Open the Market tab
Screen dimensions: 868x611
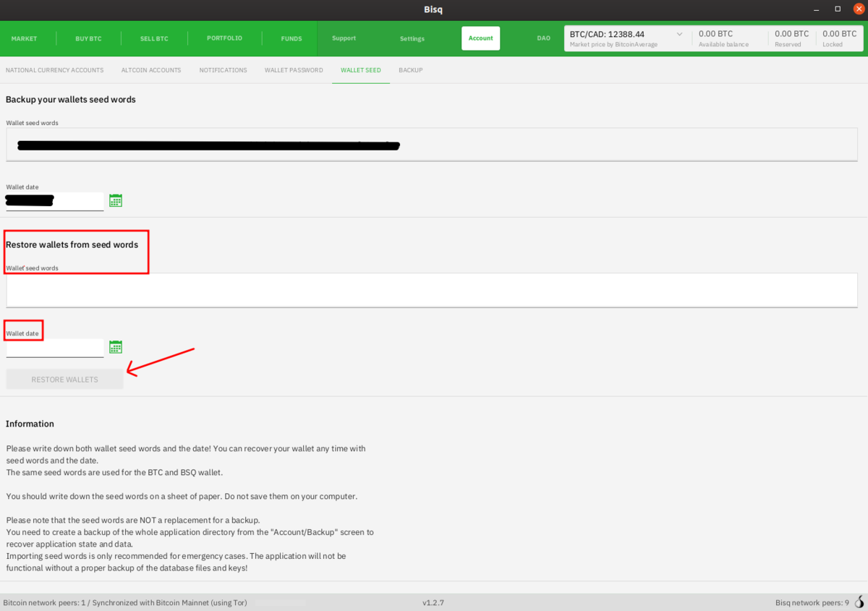pos(24,38)
